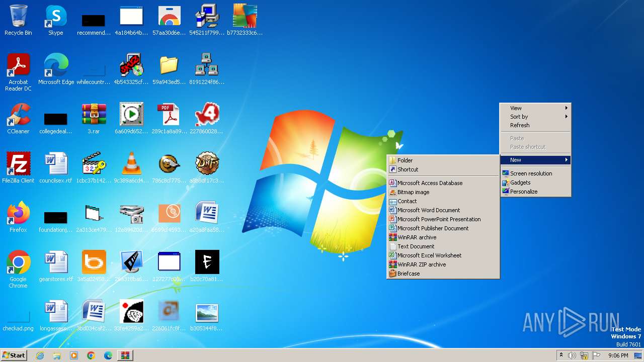The height and width of the screenshot is (362, 644).
Task: Create a new Folder
Action: click(443, 160)
